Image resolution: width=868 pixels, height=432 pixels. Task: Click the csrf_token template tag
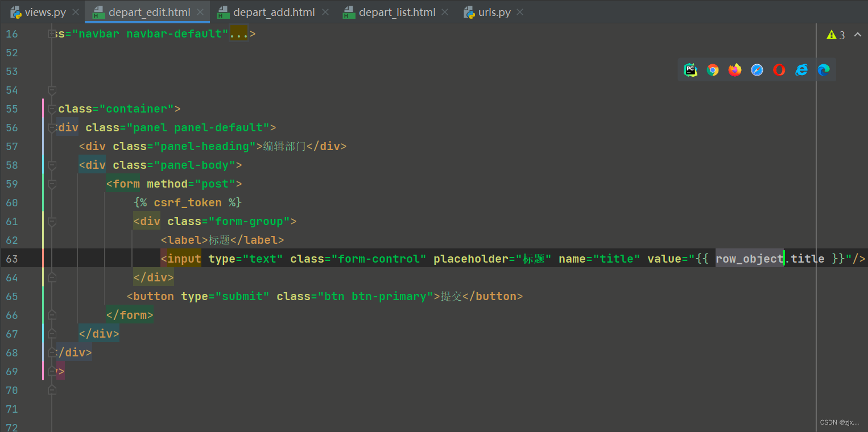tap(188, 202)
